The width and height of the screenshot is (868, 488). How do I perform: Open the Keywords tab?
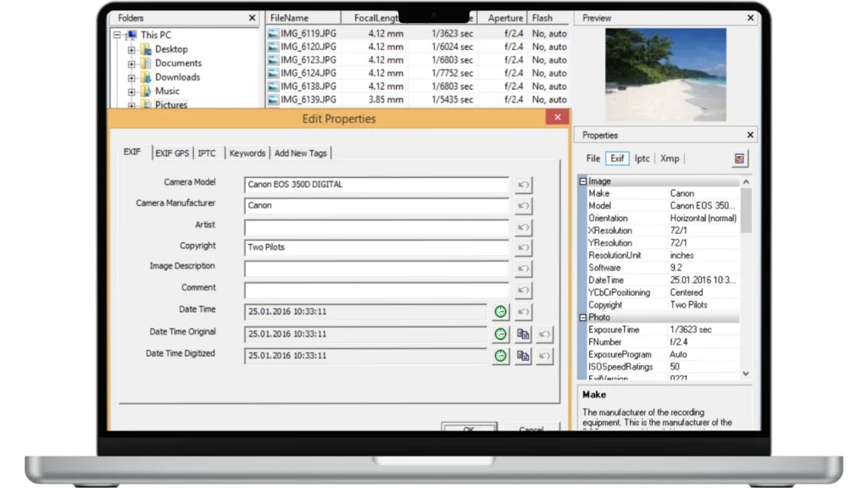tap(247, 153)
